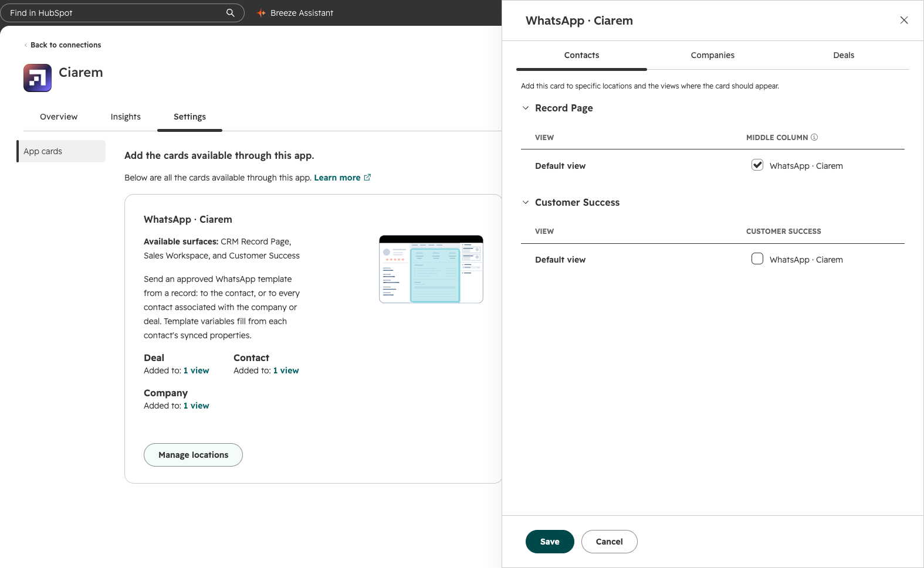Viewport: 924px width, 568px height.
Task: Open Manage locations for WhatsApp card
Action: 193,455
